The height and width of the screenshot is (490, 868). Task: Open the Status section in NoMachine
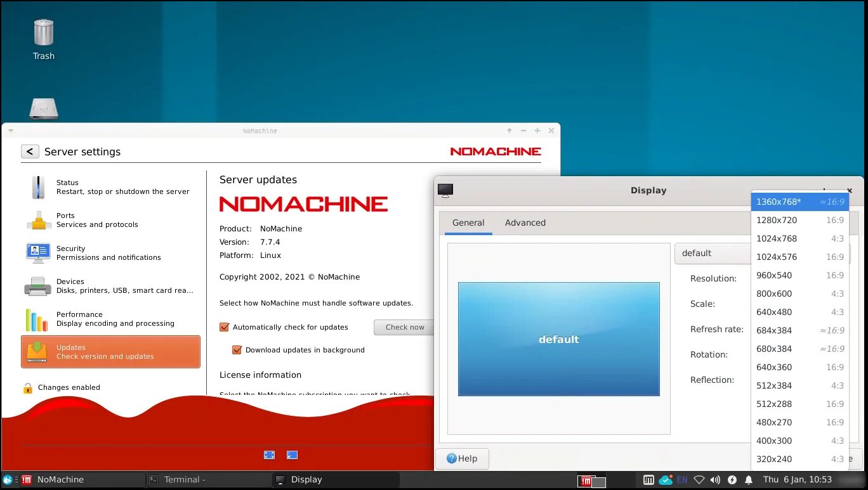(111, 187)
